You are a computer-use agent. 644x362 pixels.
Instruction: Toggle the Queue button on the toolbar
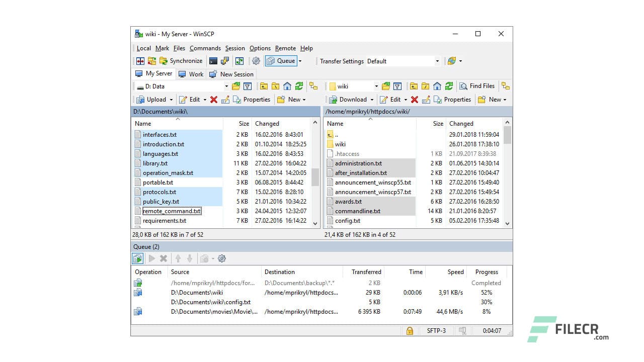[x=281, y=61]
